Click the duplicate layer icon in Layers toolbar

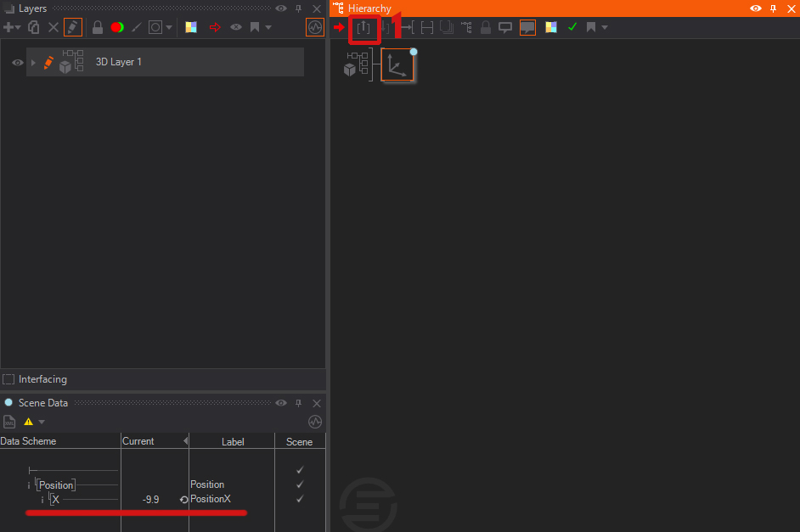tap(34, 27)
